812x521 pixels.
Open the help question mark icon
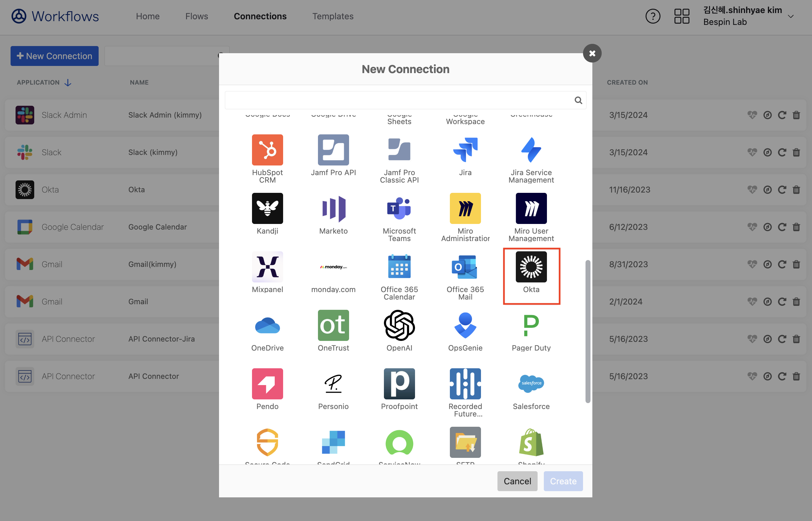click(x=653, y=16)
